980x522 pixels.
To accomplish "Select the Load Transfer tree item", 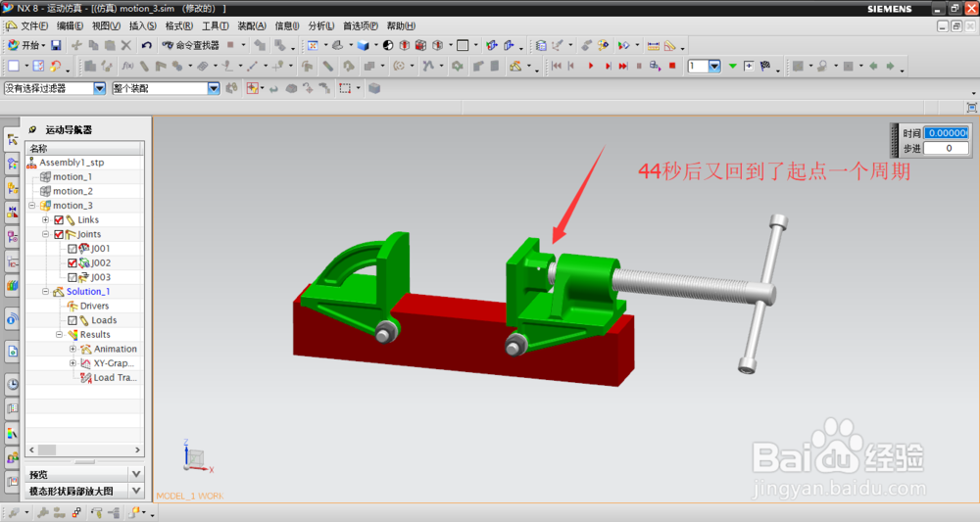I will click(x=115, y=378).
